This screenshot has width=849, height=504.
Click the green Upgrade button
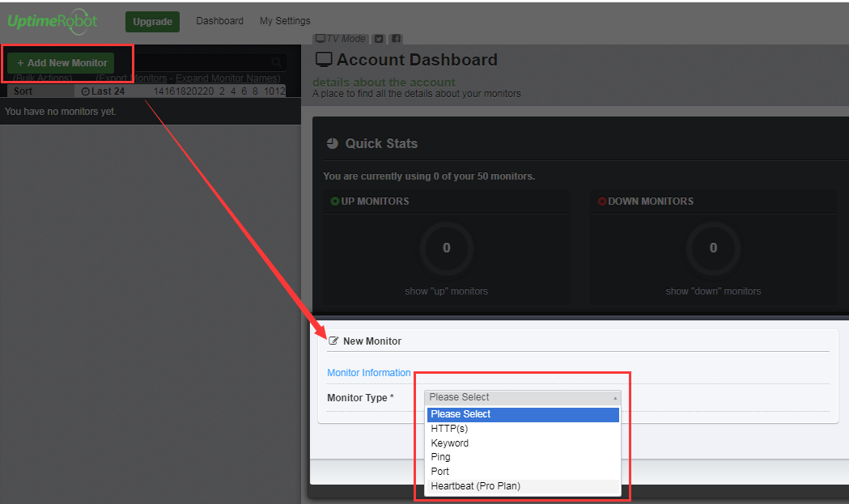coord(152,22)
